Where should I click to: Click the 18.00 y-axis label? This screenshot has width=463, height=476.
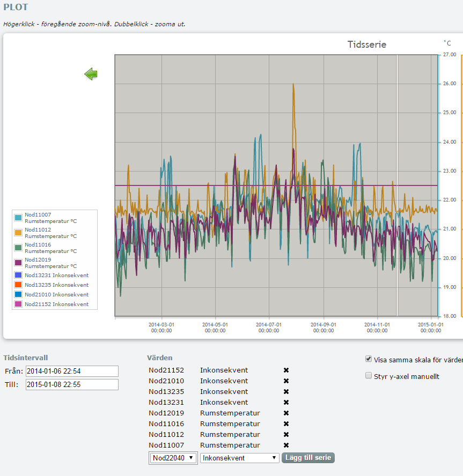coord(450,316)
